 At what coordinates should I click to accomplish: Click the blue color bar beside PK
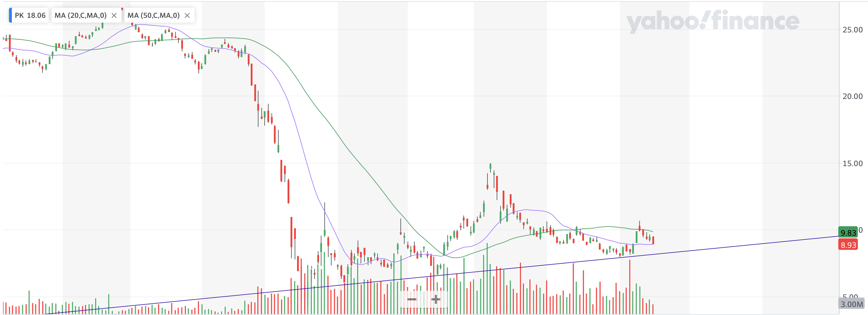coord(10,15)
